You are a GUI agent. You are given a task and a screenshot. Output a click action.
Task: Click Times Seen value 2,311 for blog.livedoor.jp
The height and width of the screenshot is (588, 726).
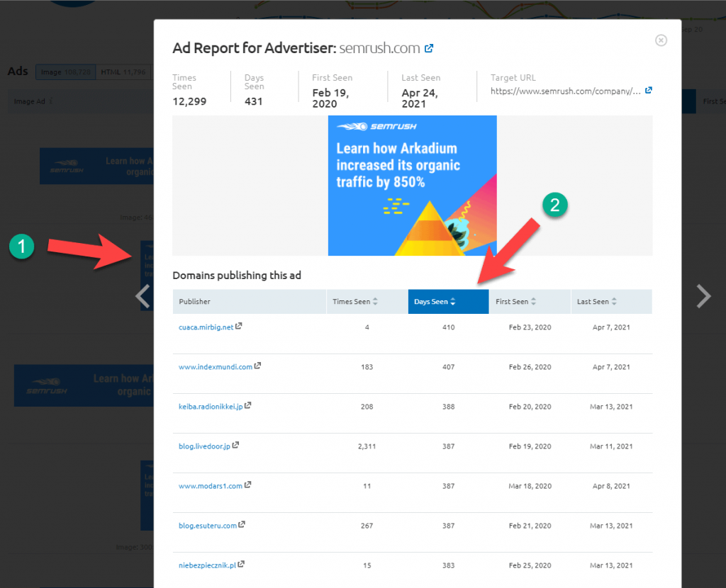pyautogui.click(x=367, y=446)
